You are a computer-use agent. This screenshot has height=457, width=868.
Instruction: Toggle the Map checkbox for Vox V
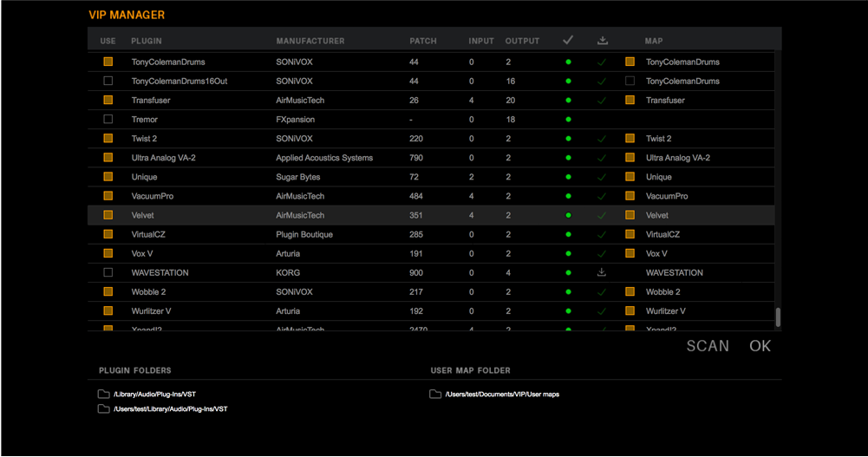[630, 253]
